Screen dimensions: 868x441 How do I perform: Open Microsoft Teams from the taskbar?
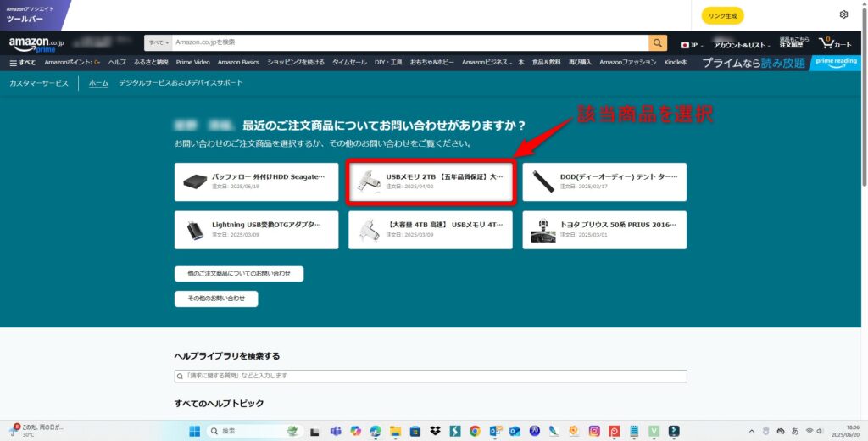click(x=336, y=431)
